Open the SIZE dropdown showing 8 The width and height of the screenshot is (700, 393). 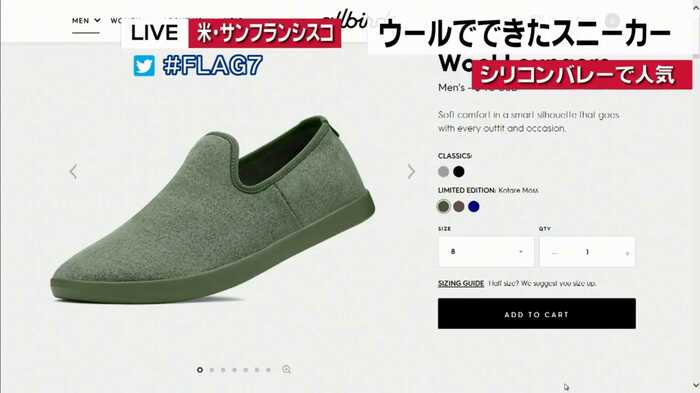pyautogui.click(x=486, y=252)
